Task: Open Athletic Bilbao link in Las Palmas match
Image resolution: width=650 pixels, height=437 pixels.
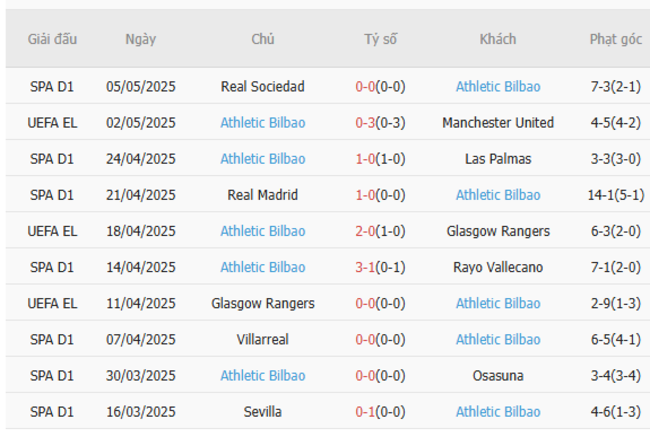Action: tap(263, 159)
